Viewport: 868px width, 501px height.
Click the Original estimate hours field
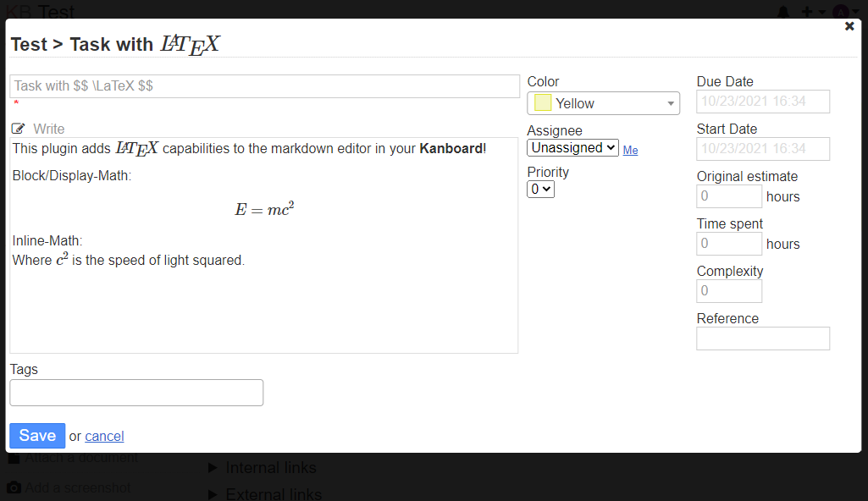pos(729,196)
